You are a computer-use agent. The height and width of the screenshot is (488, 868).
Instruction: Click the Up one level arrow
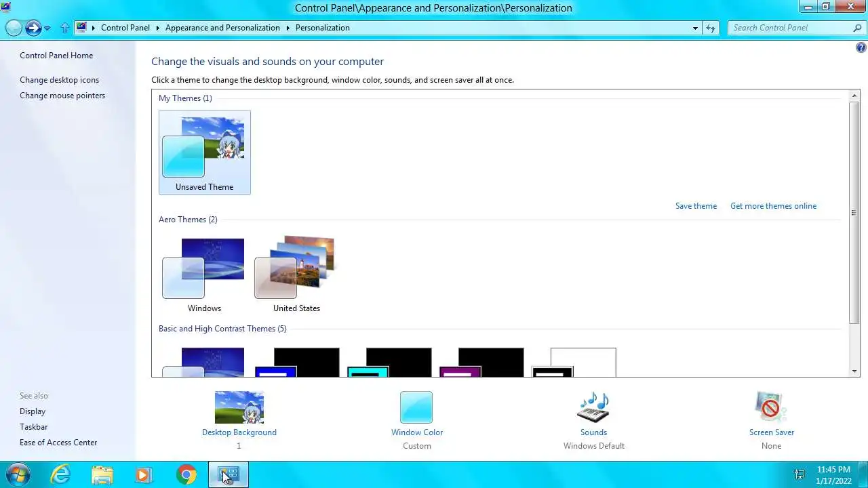pos(65,28)
